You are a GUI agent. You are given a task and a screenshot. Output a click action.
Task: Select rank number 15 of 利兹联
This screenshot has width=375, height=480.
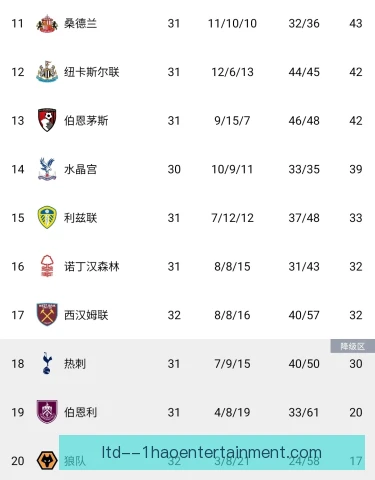18,218
